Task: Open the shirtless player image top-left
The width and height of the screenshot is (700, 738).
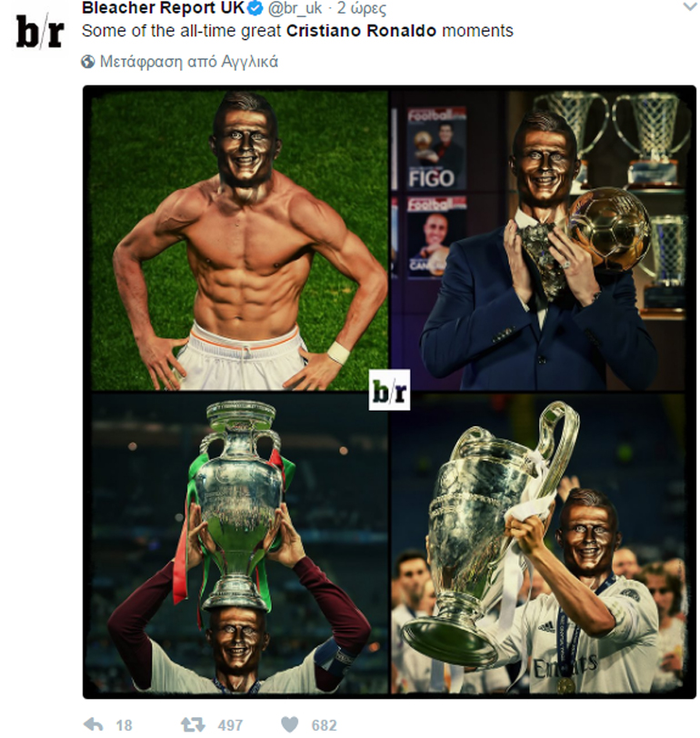Action: (x=239, y=240)
